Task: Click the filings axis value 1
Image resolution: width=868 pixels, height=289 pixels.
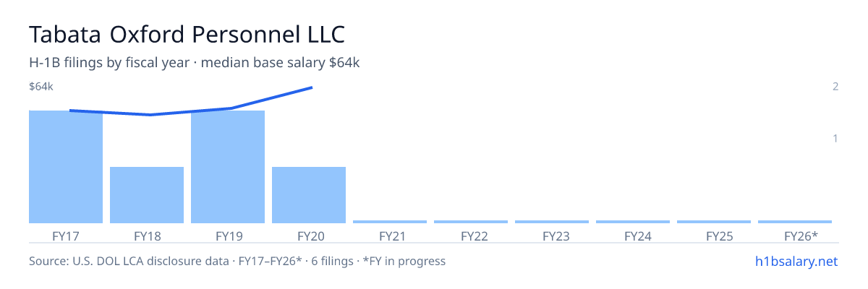Action: (x=835, y=138)
